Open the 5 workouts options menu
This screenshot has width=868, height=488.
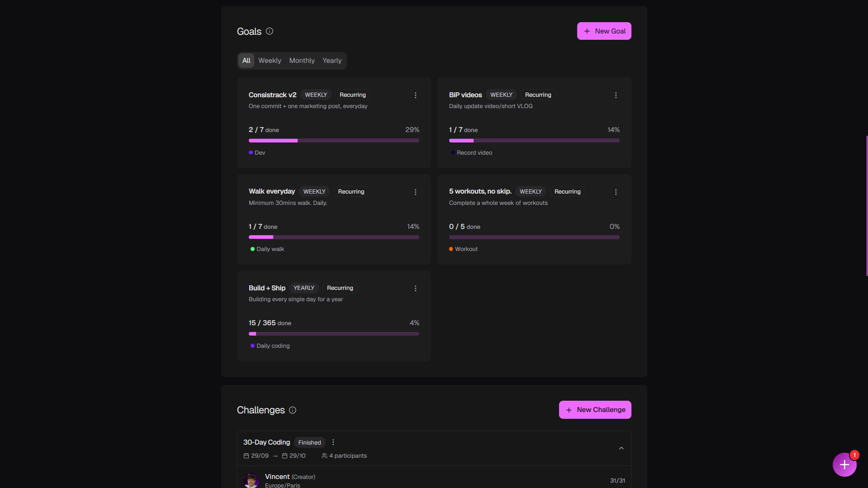(x=616, y=192)
